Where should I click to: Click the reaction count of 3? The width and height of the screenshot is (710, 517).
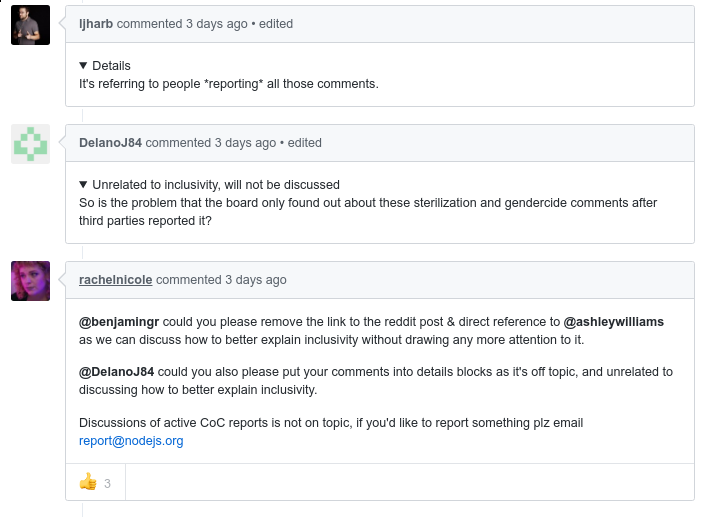click(x=107, y=483)
